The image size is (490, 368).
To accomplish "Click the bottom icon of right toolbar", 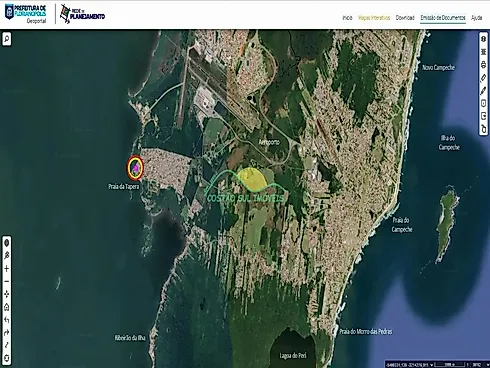I will pyautogui.click(x=483, y=129).
